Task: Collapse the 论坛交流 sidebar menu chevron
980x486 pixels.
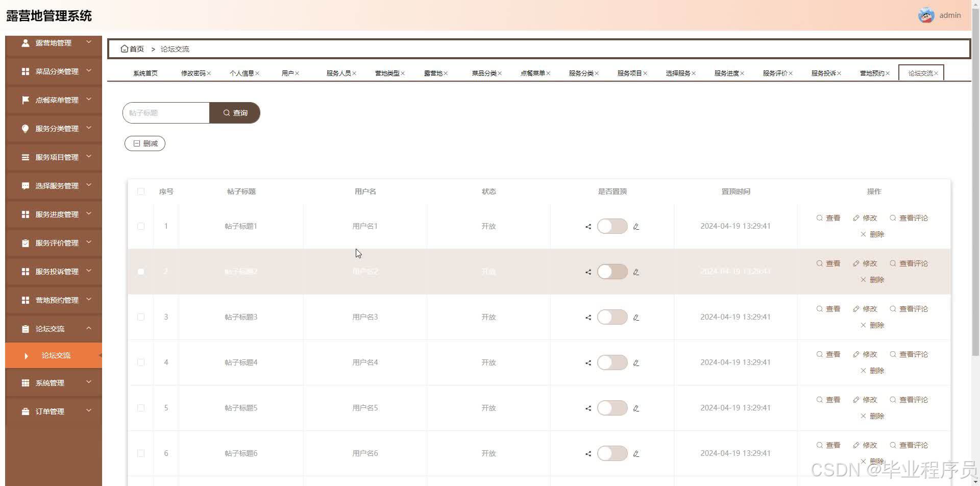Action: [x=89, y=328]
